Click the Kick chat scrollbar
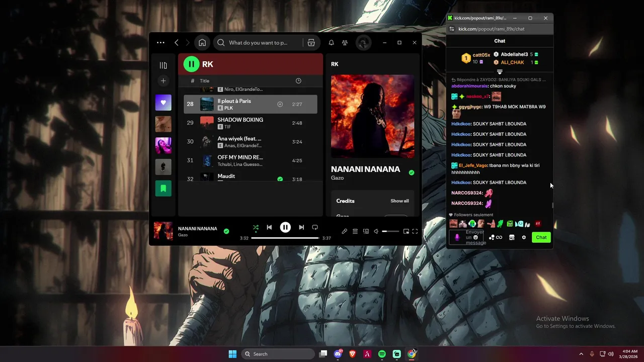This screenshot has height=362, width=644. click(x=552, y=205)
